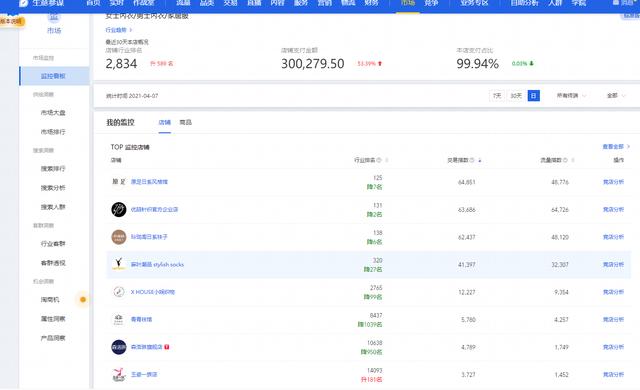The image size is (640, 390).
Task: Switch to the 商品 tab
Action: [185, 122]
